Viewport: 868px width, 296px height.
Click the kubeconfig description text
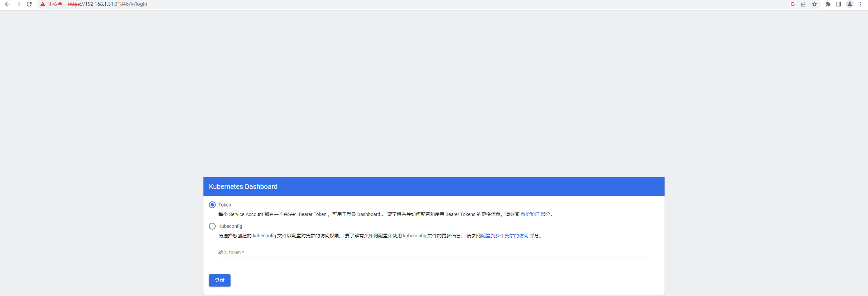381,236
